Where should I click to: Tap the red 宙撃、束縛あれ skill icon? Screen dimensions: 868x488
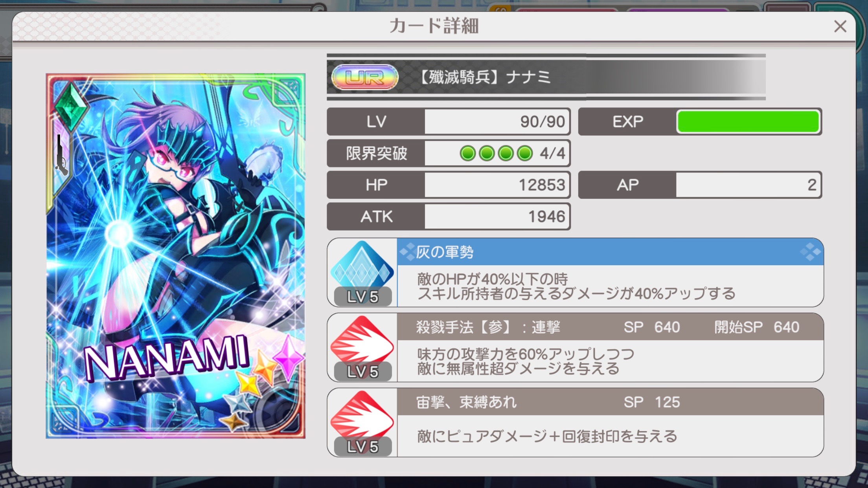point(362,415)
